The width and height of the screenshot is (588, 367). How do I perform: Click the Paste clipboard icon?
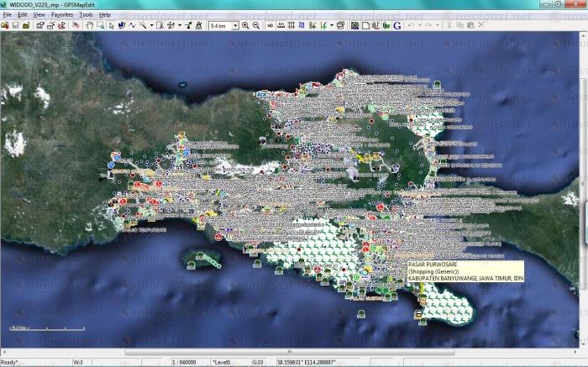click(470, 25)
